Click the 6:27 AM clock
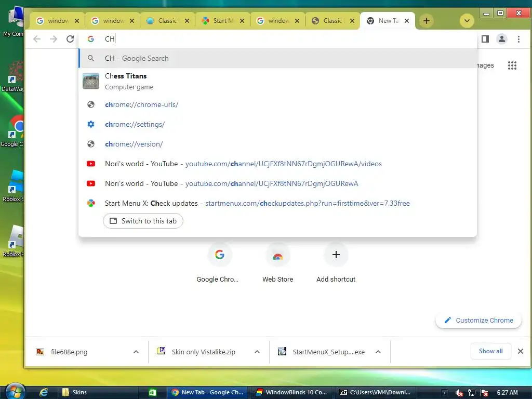This screenshot has width=532, height=399. tap(507, 393)
